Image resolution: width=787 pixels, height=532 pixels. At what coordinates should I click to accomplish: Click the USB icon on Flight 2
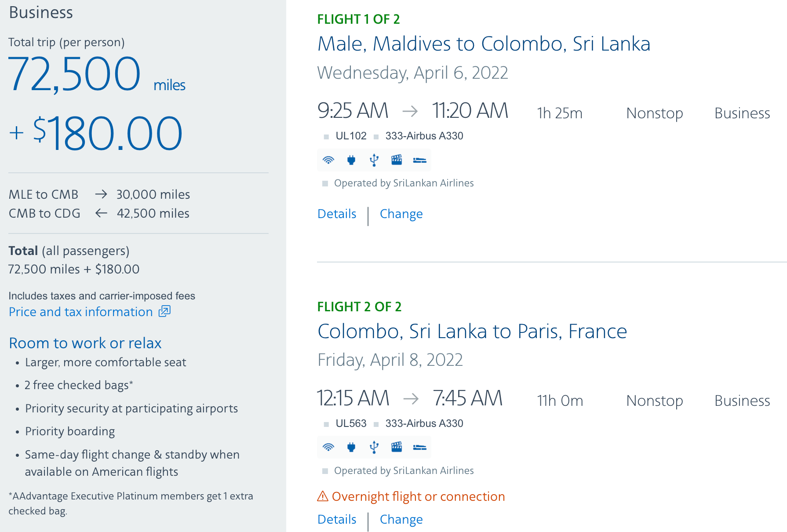374,447
